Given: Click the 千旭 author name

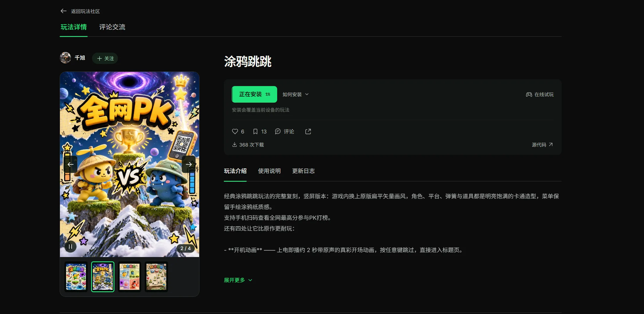Looking at the screenshot, I should pos(80,58).
